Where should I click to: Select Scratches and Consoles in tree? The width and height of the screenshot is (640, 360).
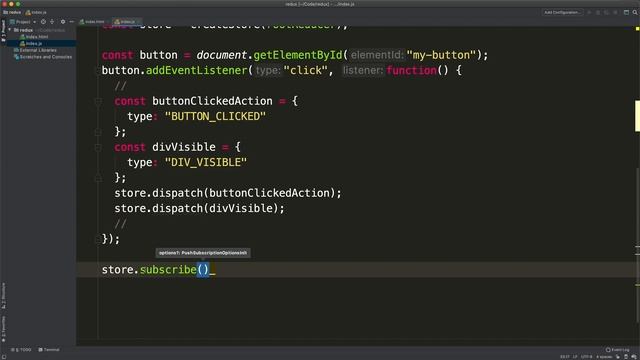pyautogui.click(x=43, y=57)
